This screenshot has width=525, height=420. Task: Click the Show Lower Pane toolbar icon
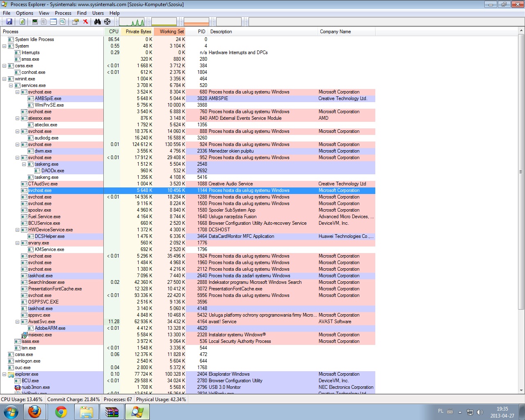tap(53, 22)
